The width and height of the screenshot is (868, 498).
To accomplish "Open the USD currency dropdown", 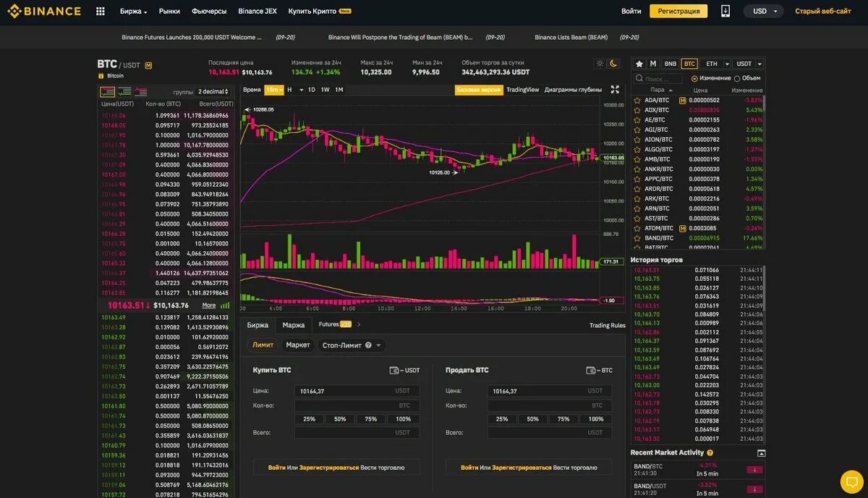I will point(764,11).
